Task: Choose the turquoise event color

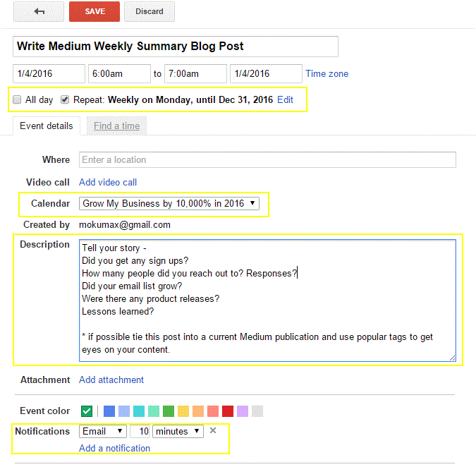Action: pos(139,411)
